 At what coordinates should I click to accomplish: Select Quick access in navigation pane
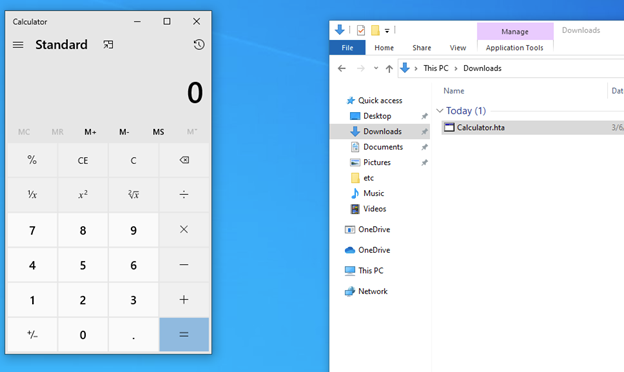(380, 101)
